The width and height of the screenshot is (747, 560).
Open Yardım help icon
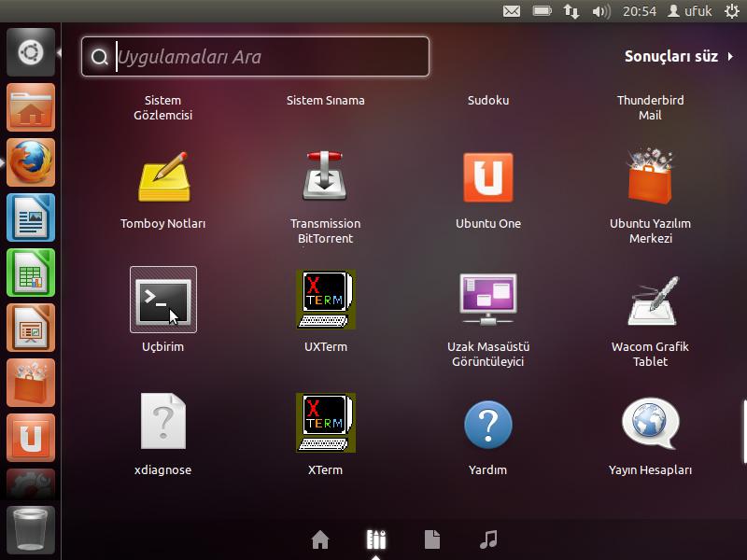487,425
